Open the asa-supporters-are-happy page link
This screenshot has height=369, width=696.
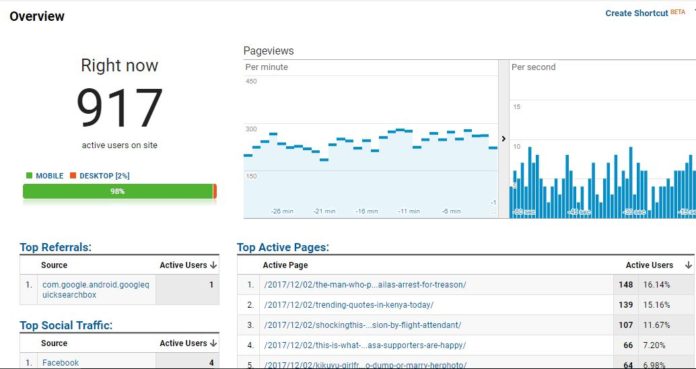(x=365, y=345)
